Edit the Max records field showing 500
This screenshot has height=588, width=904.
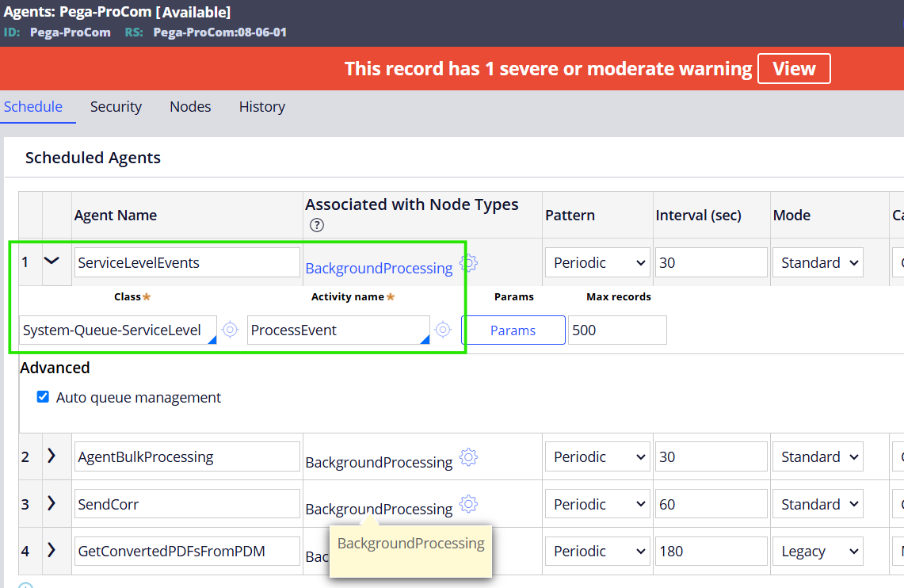[617, 330]
